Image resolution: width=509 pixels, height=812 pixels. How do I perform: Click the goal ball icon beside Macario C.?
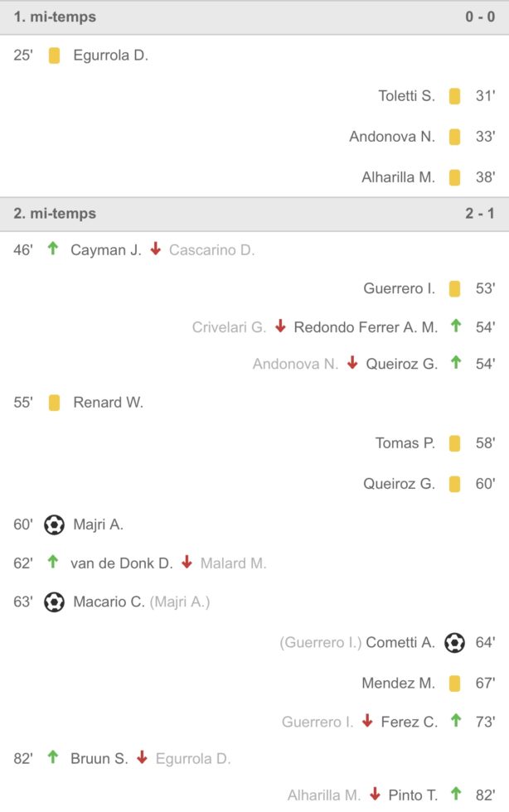[x=54, y=602]
